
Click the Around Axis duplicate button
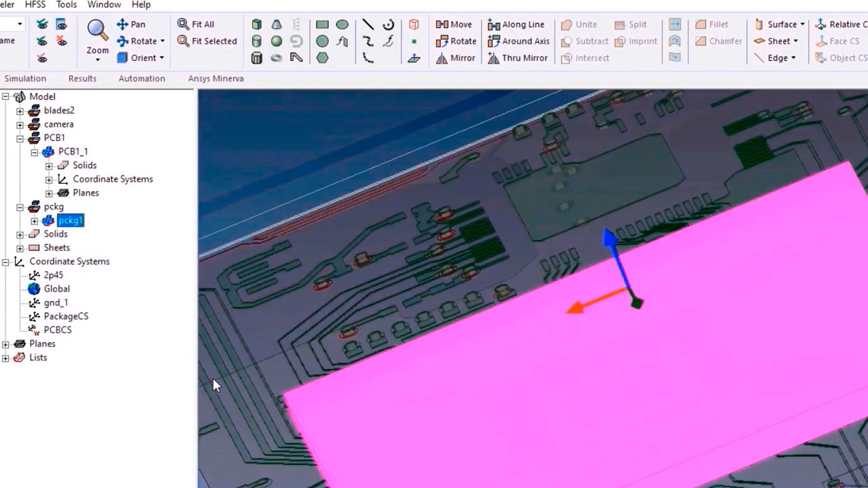click(x=519, y=41)
